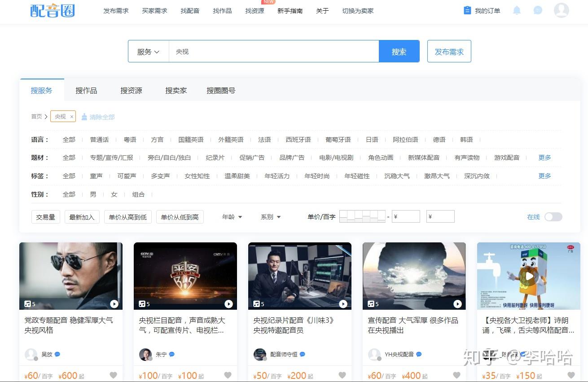Switch to the 搜卖家 tab
The width and height of the screenshot is (588, 382).
click(x=176, y=91)
